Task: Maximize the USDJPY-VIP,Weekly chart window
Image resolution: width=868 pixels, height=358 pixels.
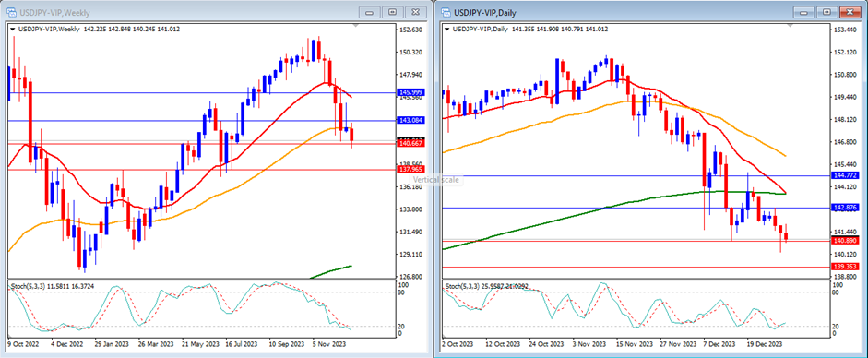Action: click(392, 12)
